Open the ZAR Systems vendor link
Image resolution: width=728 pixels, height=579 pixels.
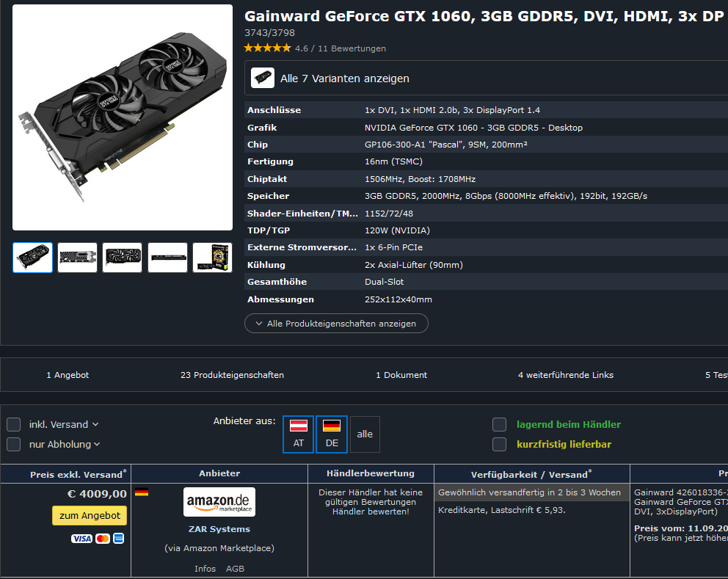219,529
